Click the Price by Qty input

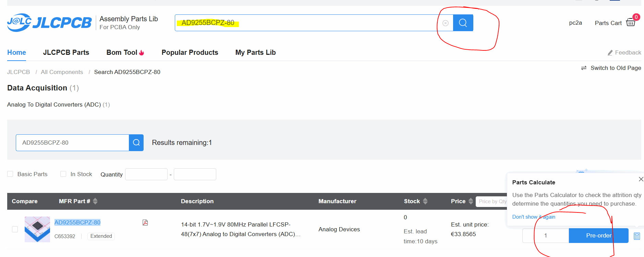pyautogui.click(x=492, y=201)
